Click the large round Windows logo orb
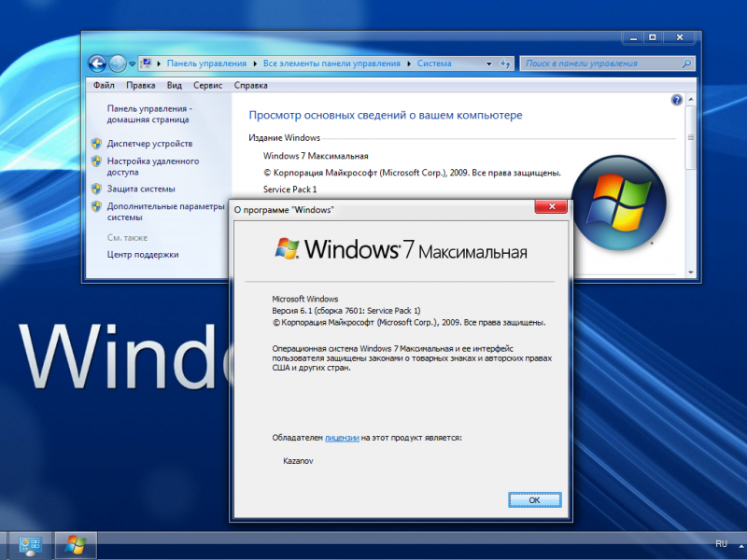 click(x=618, y=203)
